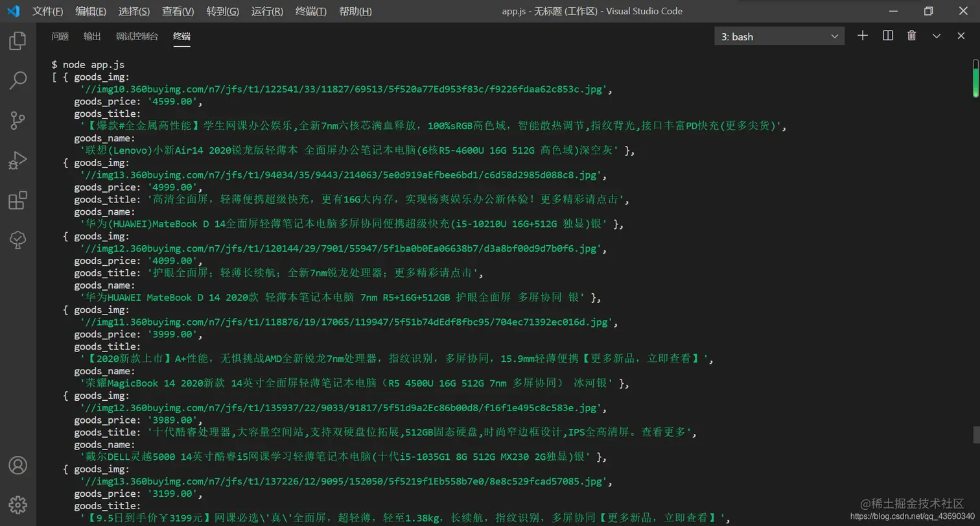Open the Run and Debug view
The image size is (980, 526).
[17, 160]
